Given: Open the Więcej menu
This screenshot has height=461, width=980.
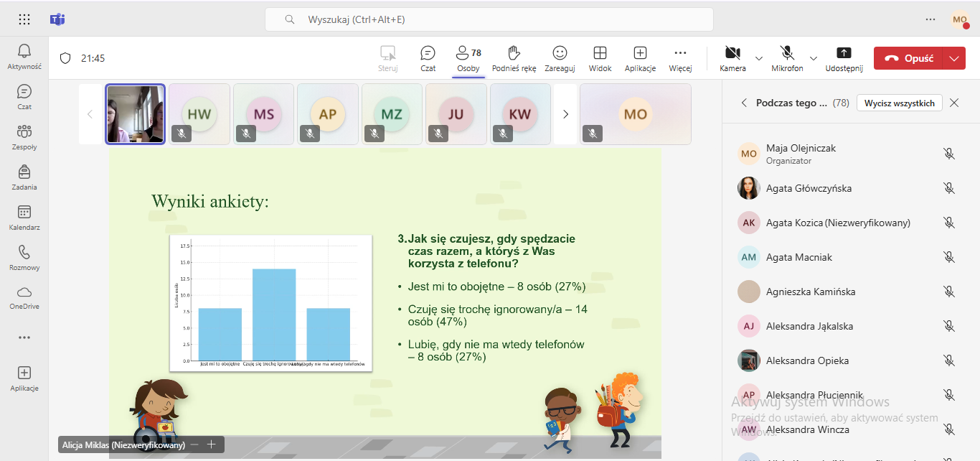Looking at the screenshot, I should [680, 57].
